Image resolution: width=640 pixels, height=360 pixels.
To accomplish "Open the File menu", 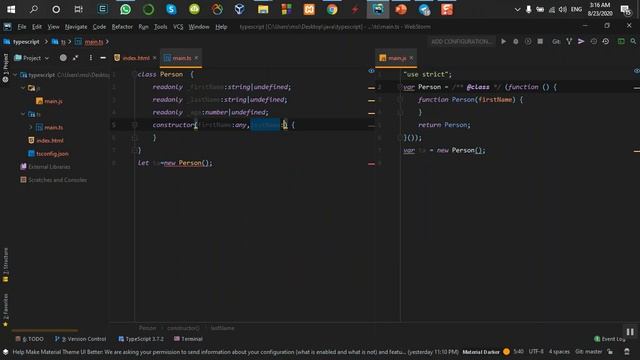I will tap(22, 27).
